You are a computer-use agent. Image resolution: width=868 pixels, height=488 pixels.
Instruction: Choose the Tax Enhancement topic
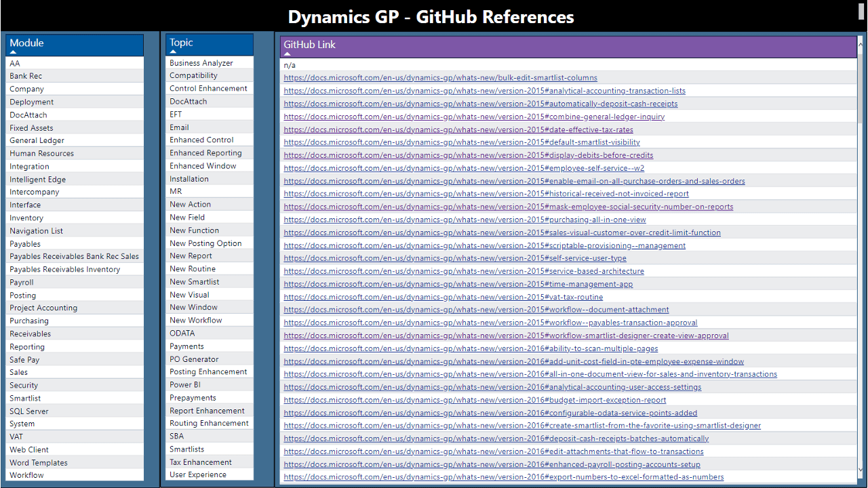[201, 462]
